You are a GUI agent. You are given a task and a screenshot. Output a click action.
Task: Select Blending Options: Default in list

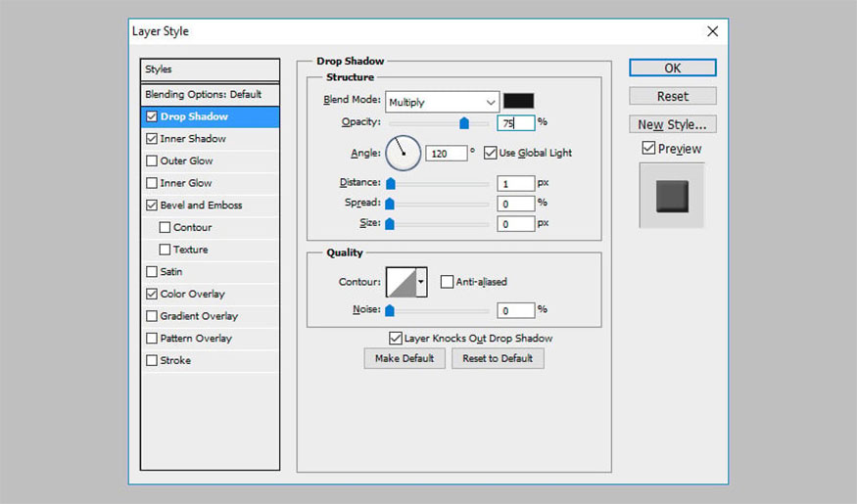pyautogui.click(x=203, y=94)
